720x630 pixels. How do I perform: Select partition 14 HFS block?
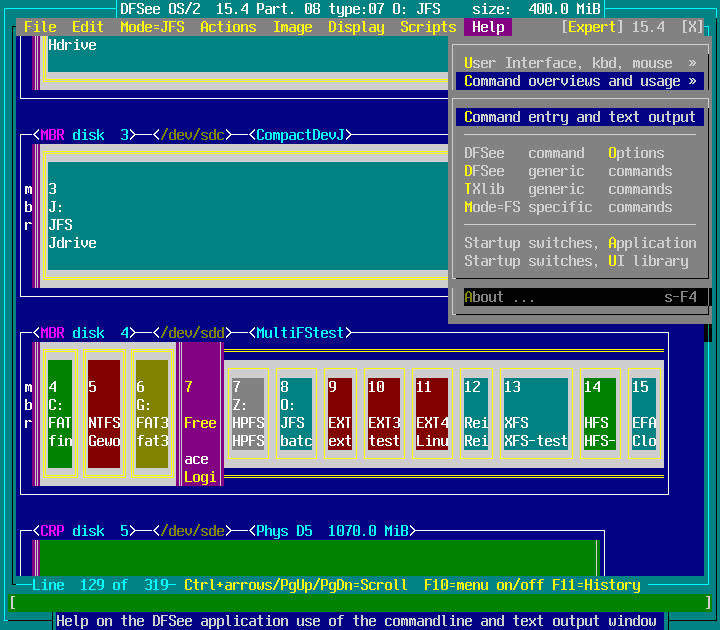[600, 414]
